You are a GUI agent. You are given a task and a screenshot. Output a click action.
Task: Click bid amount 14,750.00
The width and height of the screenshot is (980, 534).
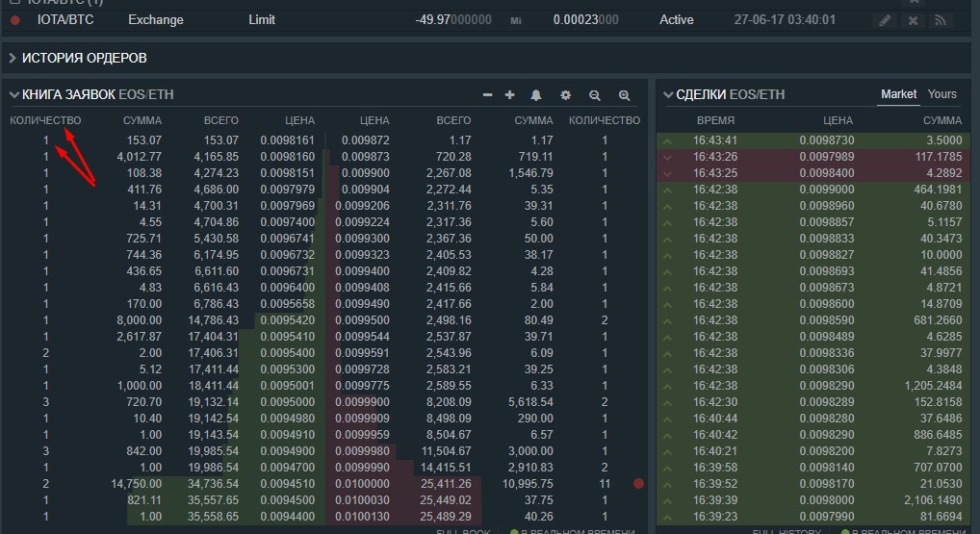click(137, 484)
